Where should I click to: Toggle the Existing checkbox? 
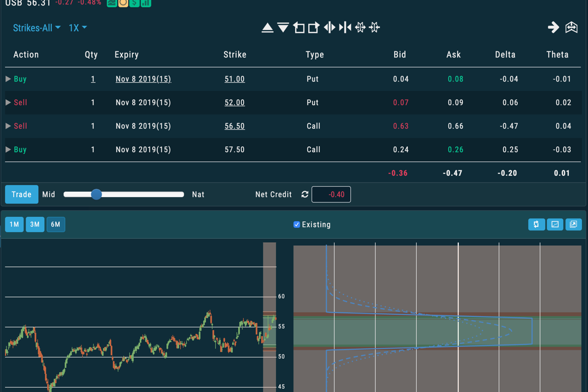click(297, 224)
